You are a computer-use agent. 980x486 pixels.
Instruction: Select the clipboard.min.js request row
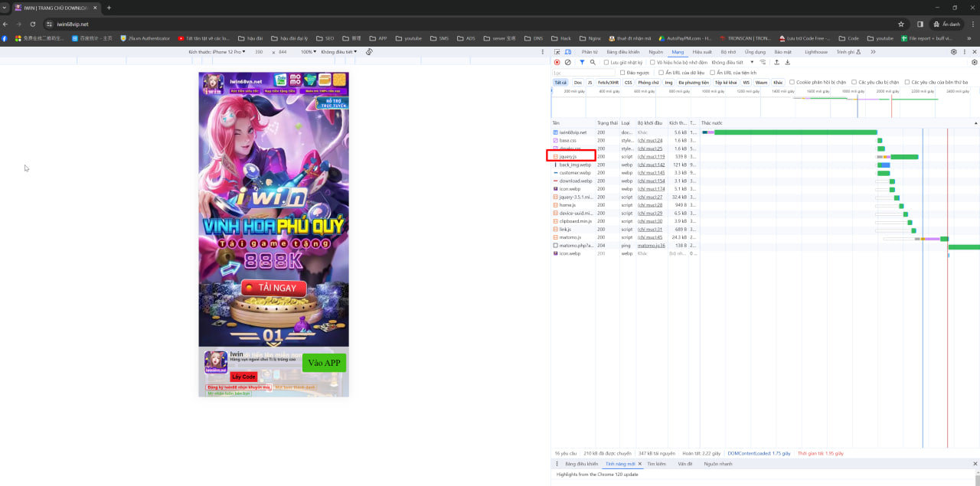click(x=764, y=221)
